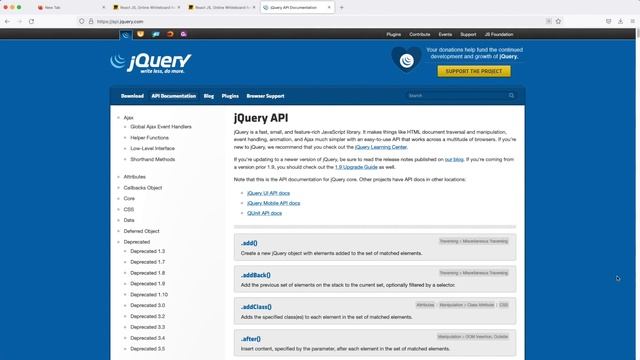Bookmark this page with the star icon
Screen dimensions: 640x360
click(x=558, y=21)
